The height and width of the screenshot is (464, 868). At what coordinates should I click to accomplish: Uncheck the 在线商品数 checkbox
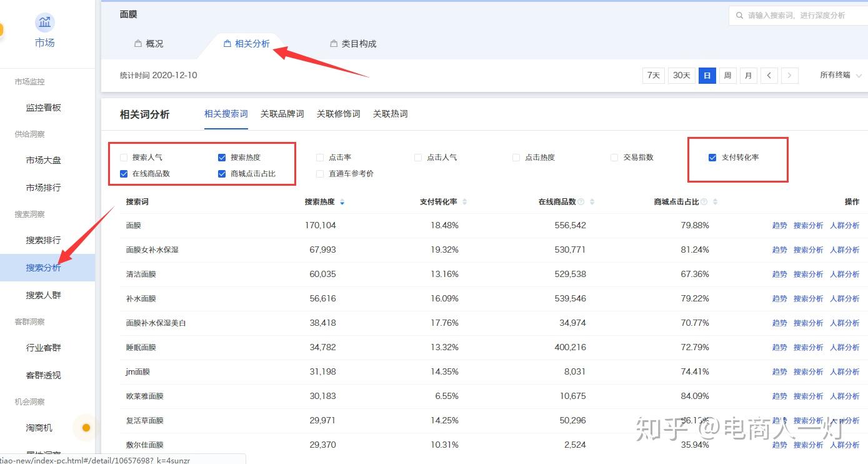click(124, 174)
